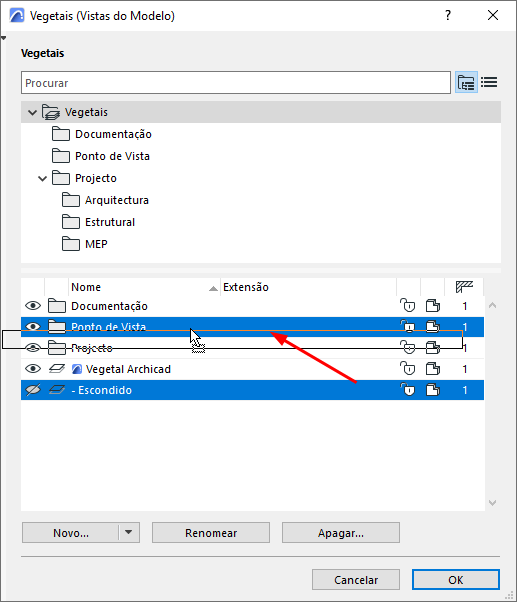Select Documentação folder row in list
The width and height of the screenshot is (517, 602).
[252, 306]
